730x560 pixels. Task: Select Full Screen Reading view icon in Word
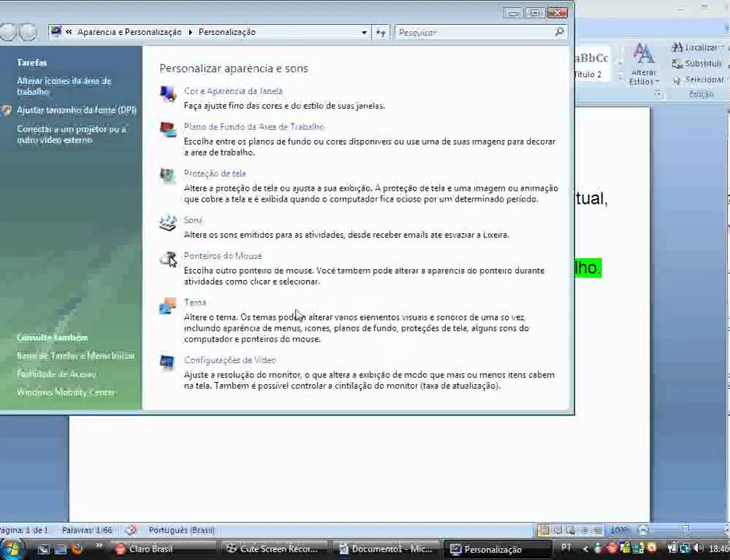pos(558,530)
